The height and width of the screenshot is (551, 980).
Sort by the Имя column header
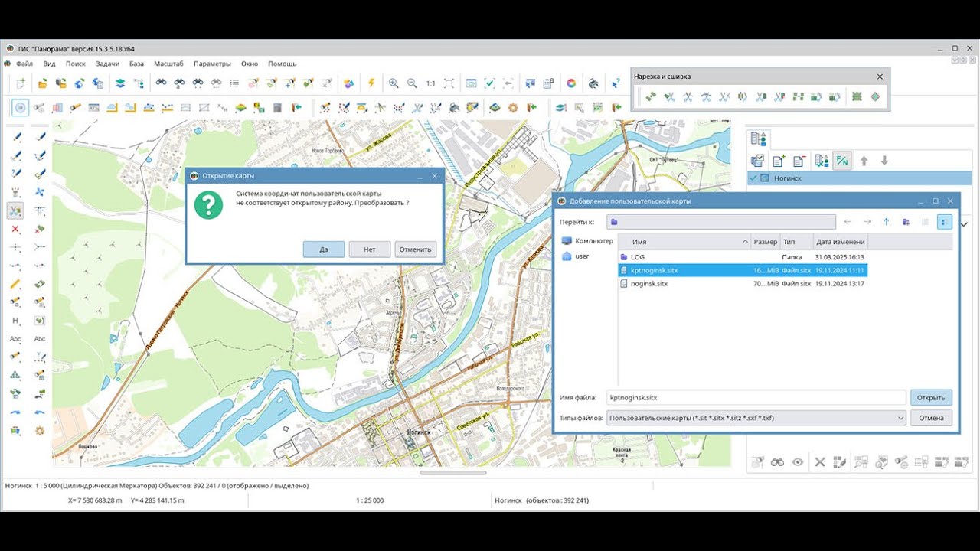click(x=684, y=242)
